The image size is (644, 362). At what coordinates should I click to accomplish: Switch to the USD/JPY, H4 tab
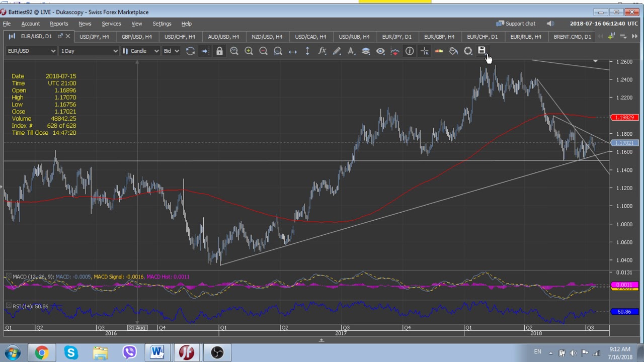pyautogui.click(x=94, y=37)
